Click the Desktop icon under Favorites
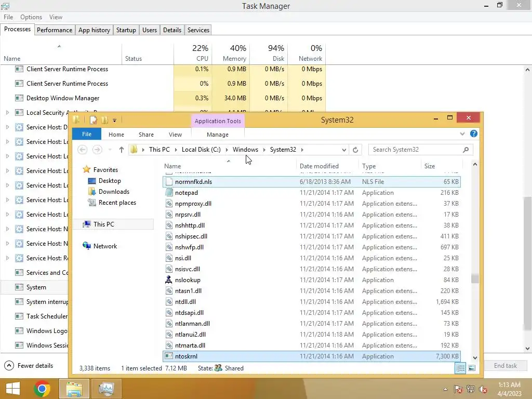 click(x=91, y=181)
